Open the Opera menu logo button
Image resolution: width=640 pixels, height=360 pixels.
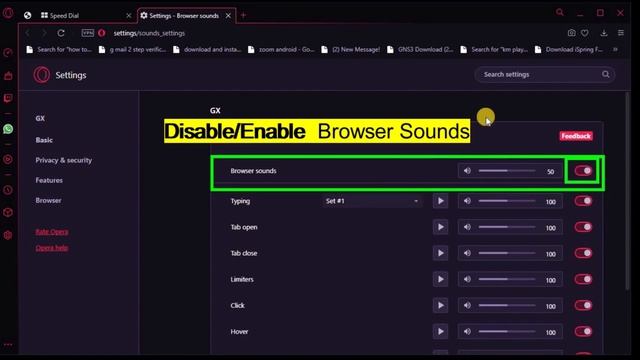(8, 13)
